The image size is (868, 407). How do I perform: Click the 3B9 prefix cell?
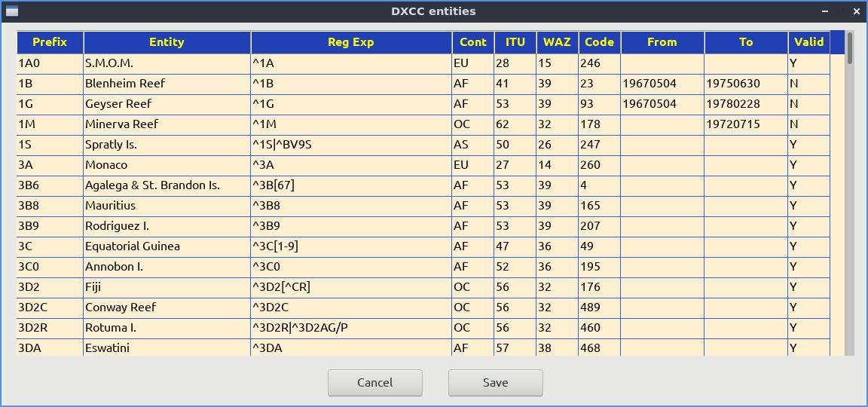coord(50,226)
